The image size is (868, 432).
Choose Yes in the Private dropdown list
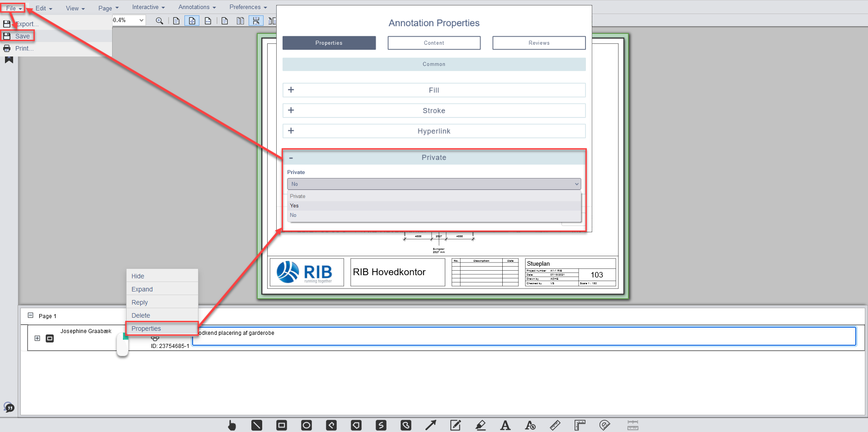(x=294, y=206)
